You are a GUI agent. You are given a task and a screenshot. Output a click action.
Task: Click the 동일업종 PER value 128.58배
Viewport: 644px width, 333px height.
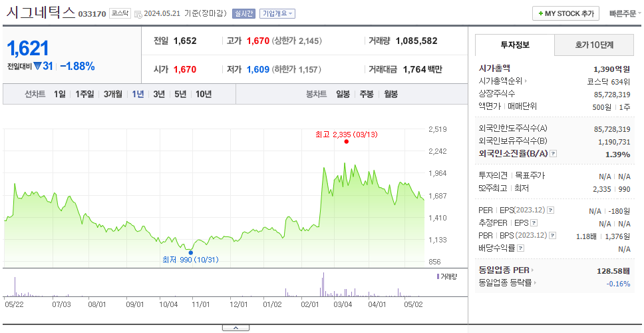click(613, 271)
